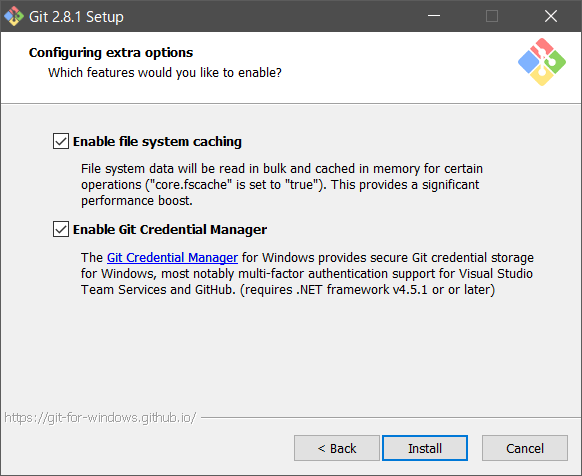Click the checkmark in caching checkbox
Image resolution: width=582 pixels, height=476 pixels.
point(61,141)
